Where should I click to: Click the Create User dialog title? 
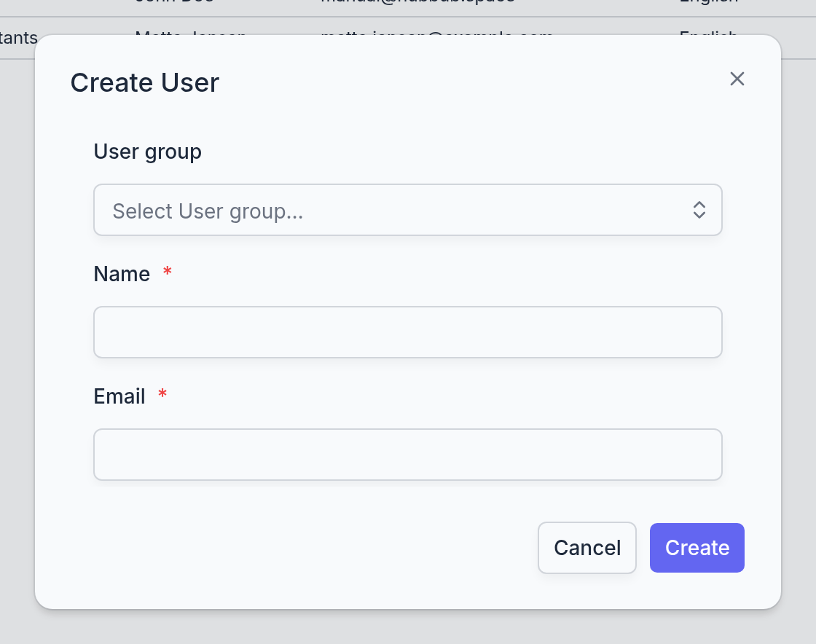tap(145, 83)
